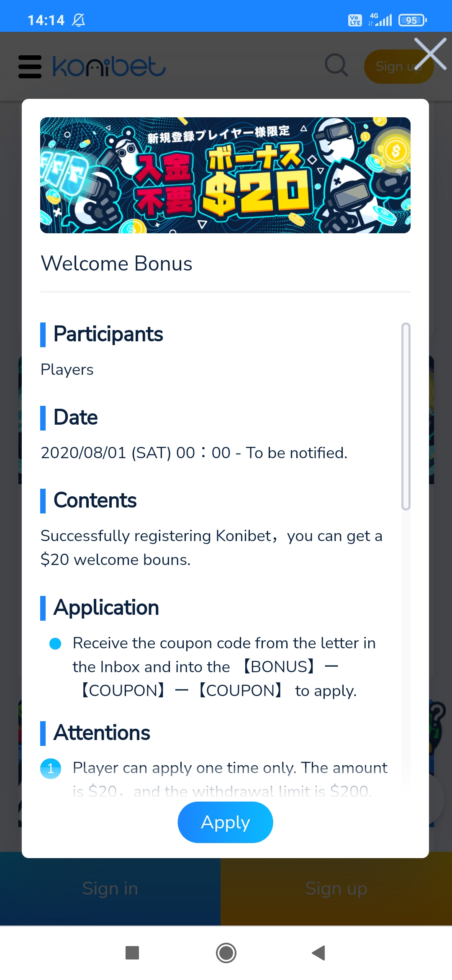Tap the Application section heading

(106, 608)
